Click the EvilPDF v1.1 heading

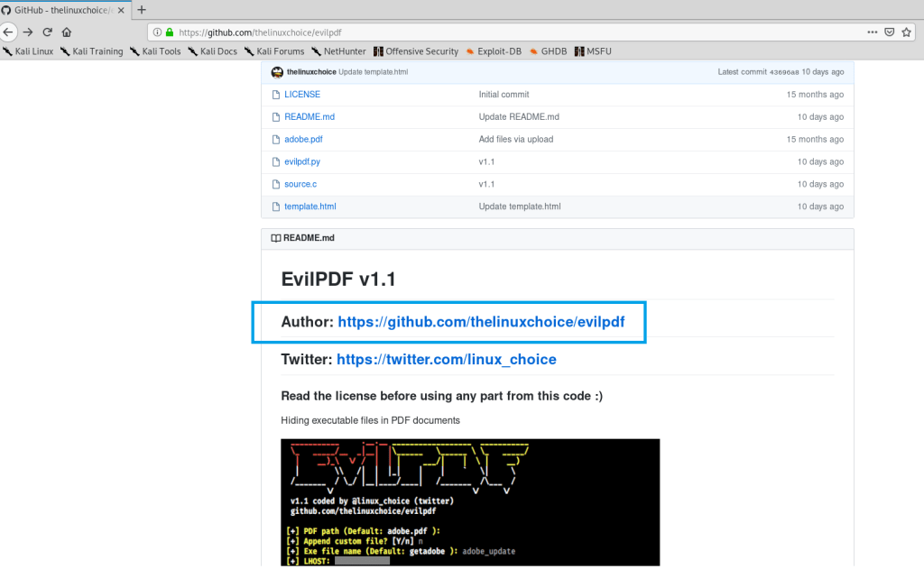click(338, 279)
